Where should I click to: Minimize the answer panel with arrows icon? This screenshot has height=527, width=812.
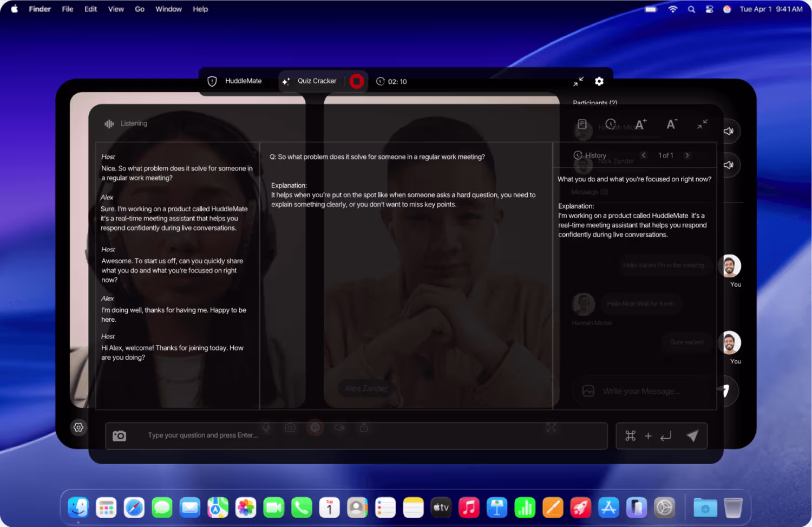(x=702, y=125)
